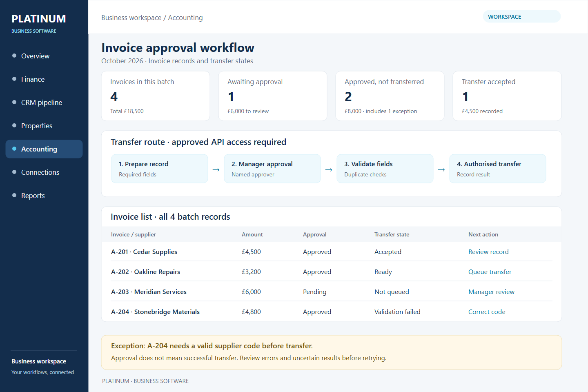Select A-202 · Oakline Repairs invoice name

tap(145, 272)
